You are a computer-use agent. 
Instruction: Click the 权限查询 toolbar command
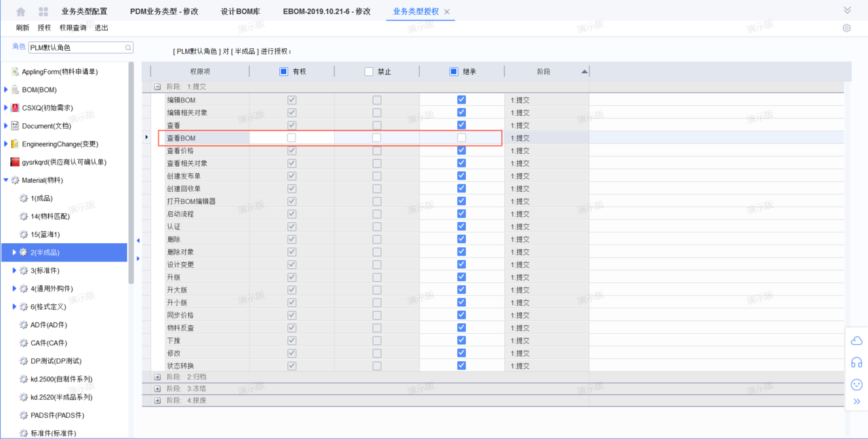click(72, 28)
